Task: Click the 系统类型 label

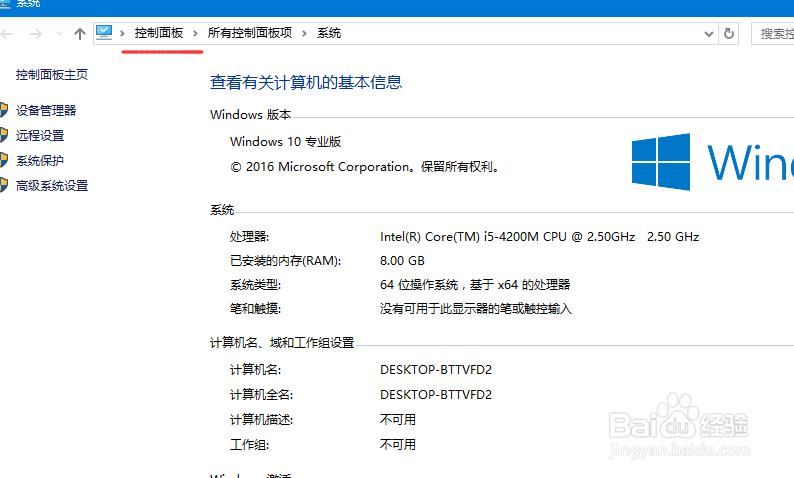Action: 255,285
